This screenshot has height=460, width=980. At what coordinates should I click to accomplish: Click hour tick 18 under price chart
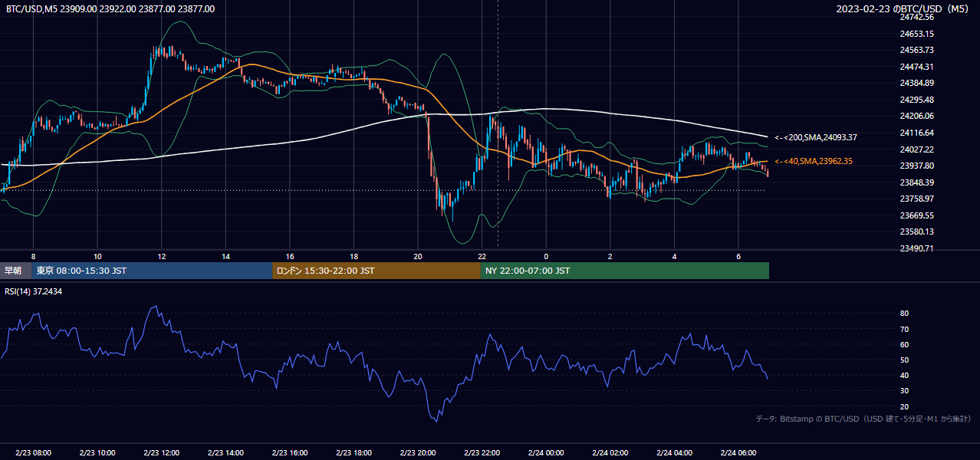[x=354, y=256]
